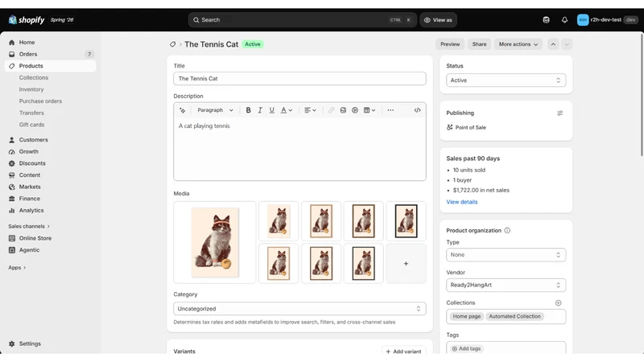Click the Product organization info icon
This screenshot has width=644, height=362.
(x=507, y=231)
